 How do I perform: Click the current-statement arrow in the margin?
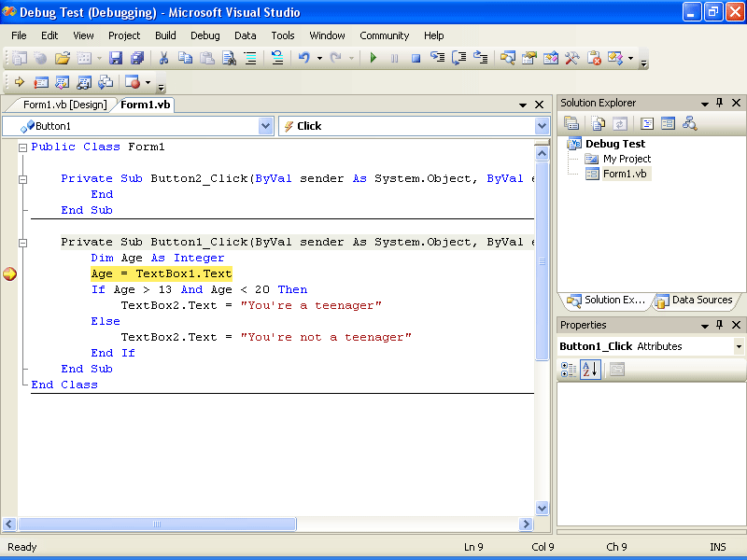[x=9, y=274]
